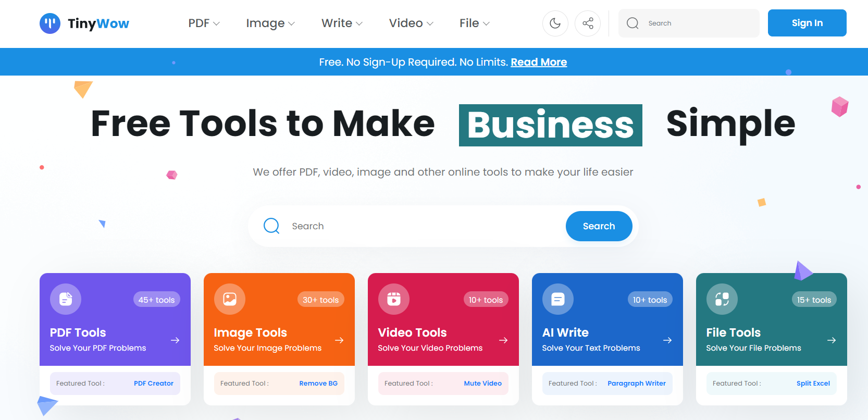The height and width of the screenshot is (420, 868).
Task: Click the highlighted 'Business' headline word
Action: [551, 125]
